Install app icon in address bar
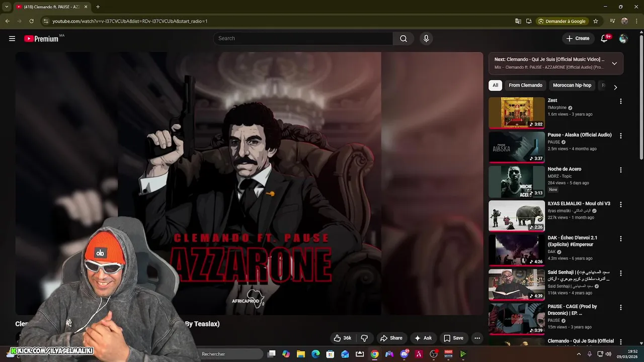The image size is (644, 362). (529, 21)
